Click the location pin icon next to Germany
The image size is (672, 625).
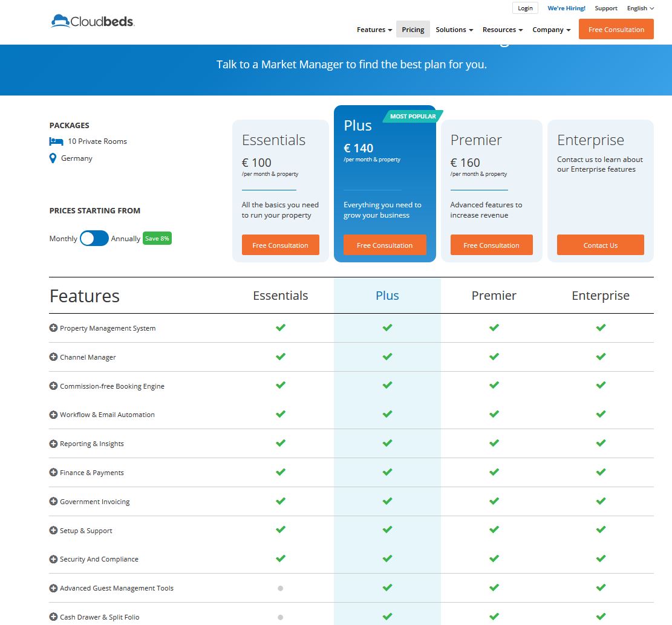pyautogui.click(x=53, y=158)
